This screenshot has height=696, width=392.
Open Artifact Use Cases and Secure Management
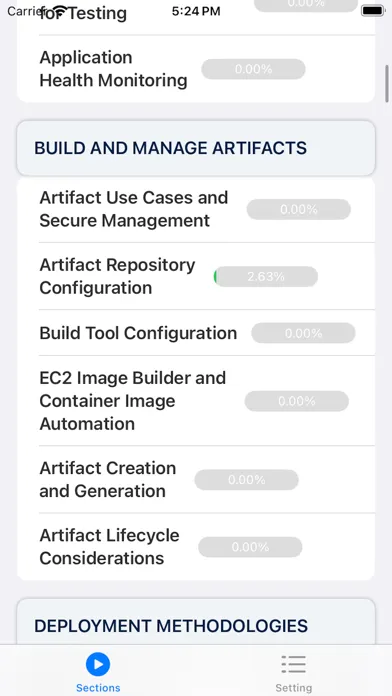point(196,209)
